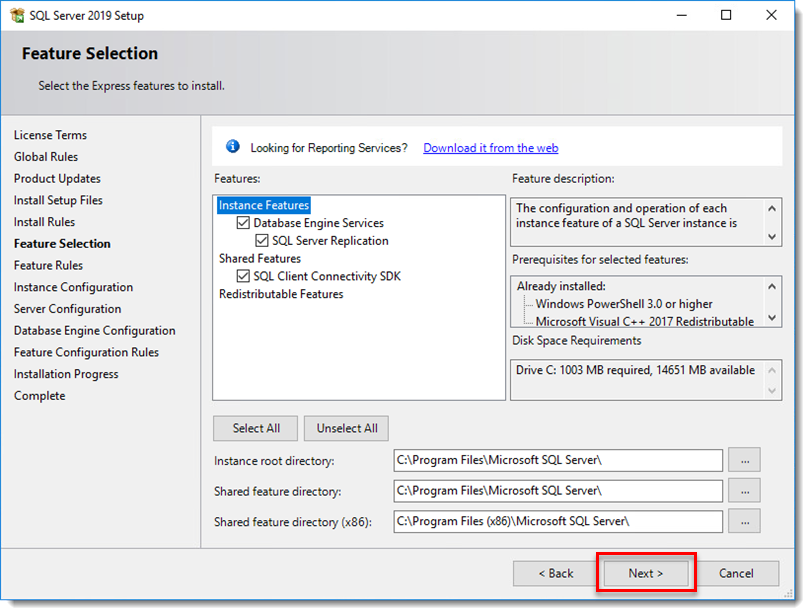Viewport: 810px width, 615px height.
Task: Open browse dialog for instance root directory
Action: click(x=744, y=460)
